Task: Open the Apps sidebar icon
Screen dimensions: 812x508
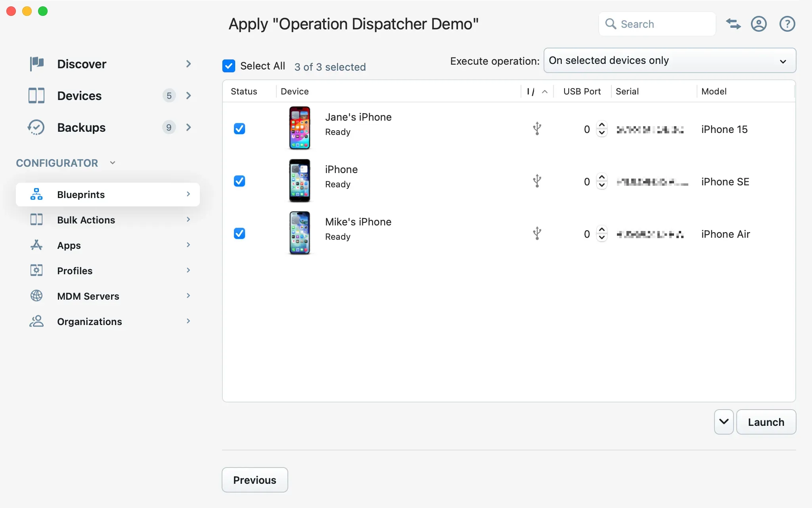Action: point(36,245)
